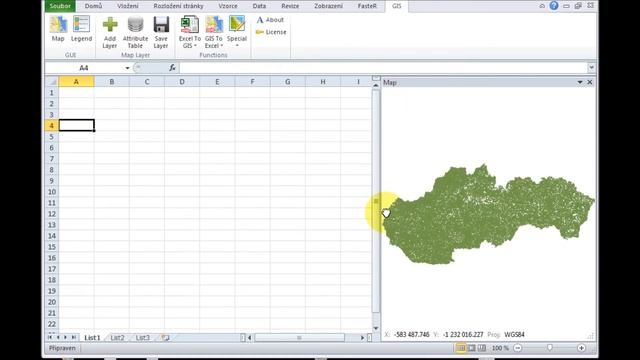Switch to Normal view in status bar
The height and width of the screenshot is (360, 640).
460,348
